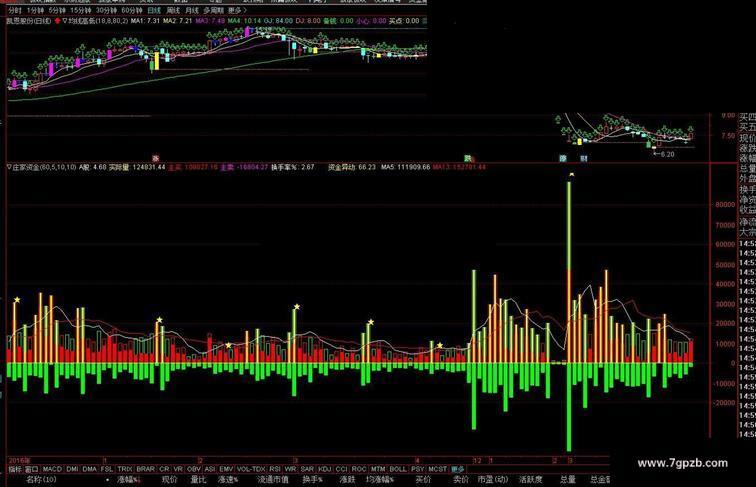This screenshot has height=487, width=756.
Task: Click the 资金异动 66.23 readout
Action: tap(351, 167)
